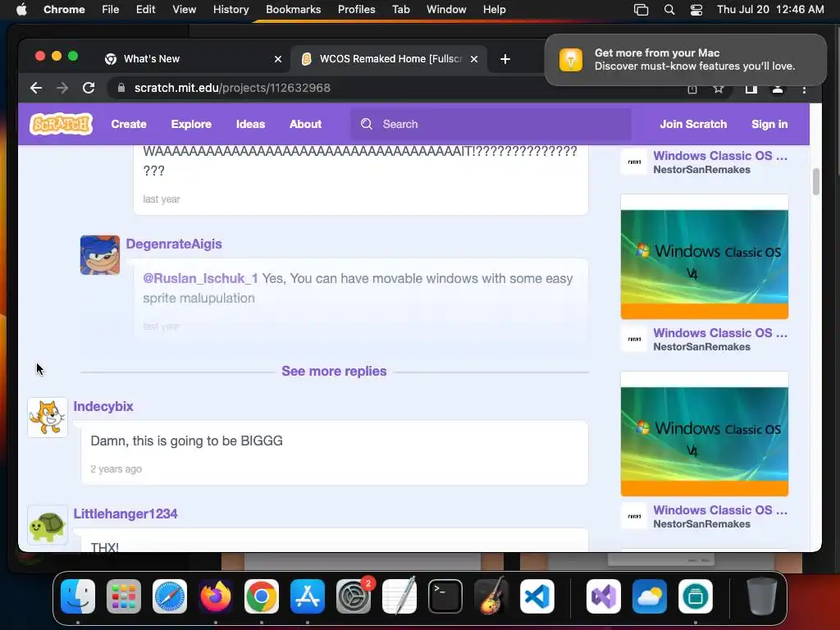Open Trash in the Dock
Viewport: 840px width, 630px height.
coord(762,596)
